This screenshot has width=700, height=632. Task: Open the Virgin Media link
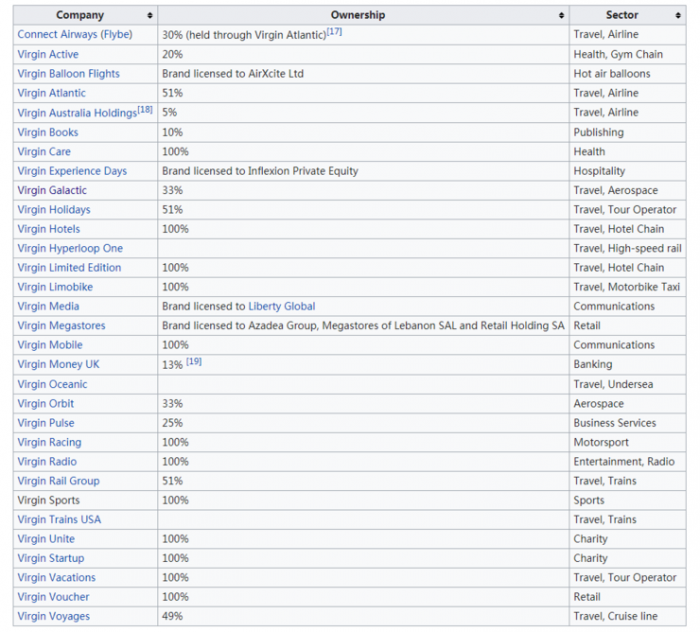[x=48, y=306]
